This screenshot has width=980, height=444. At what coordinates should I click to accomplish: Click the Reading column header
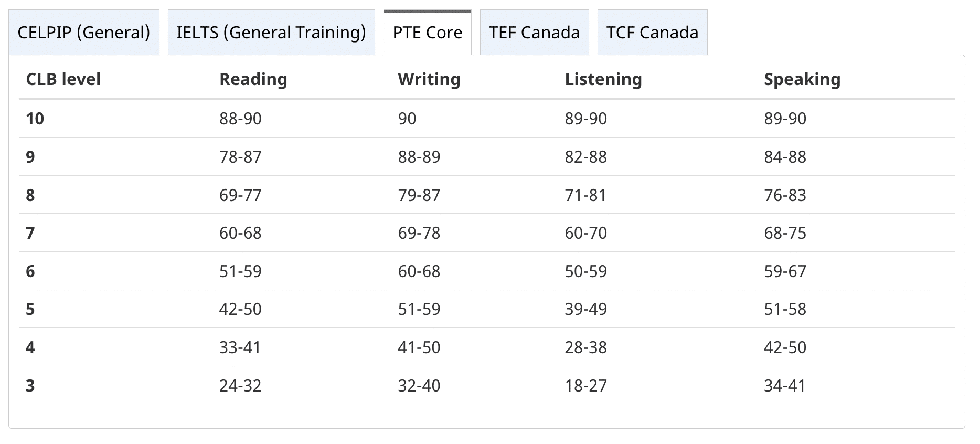point(253,79)
